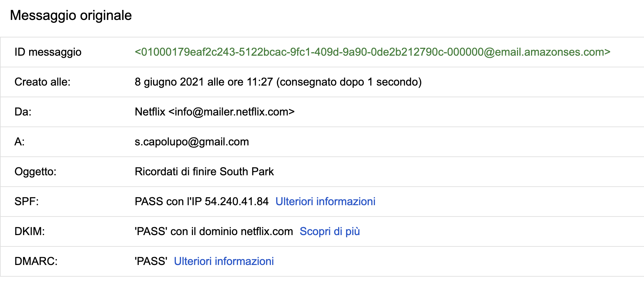This screenshot has width=644, height=299.
Task: Click the DMARC: label
Action: tap(36, 261)
